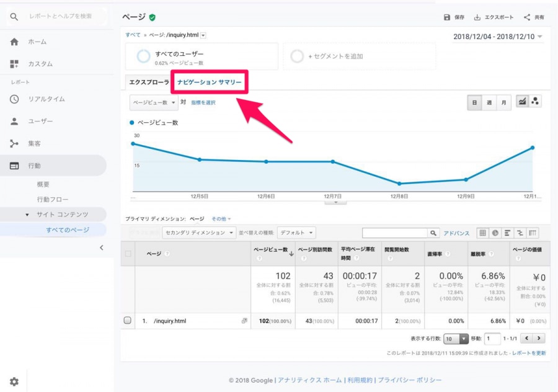Screen dimensions: 558x392
Task: Select the line chart view icon
Action: (x=523, y=102)
